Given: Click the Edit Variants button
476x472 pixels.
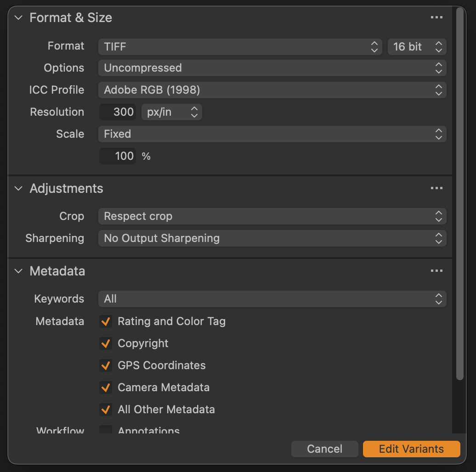Looking at the screenshot, I should click(411, 449).
